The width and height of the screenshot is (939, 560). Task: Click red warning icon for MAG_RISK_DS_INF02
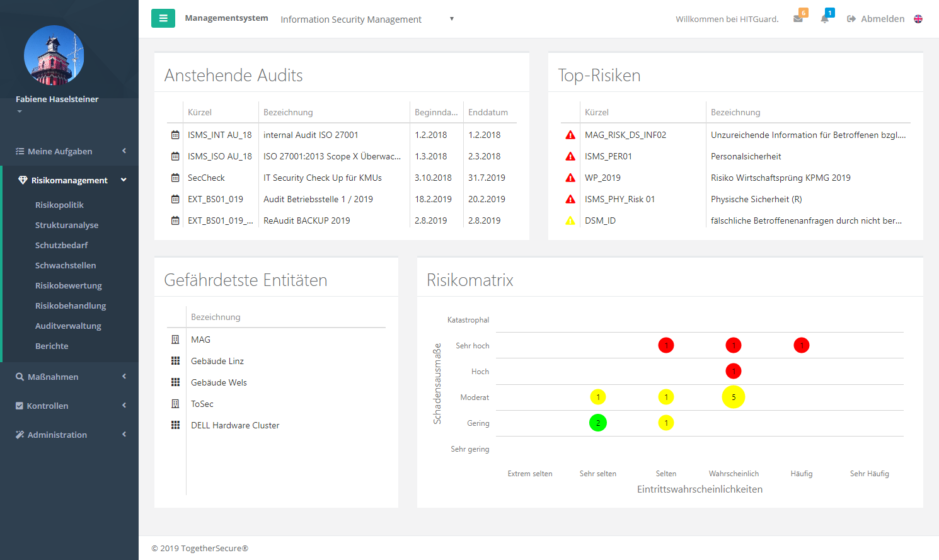(x=570, y=135)
